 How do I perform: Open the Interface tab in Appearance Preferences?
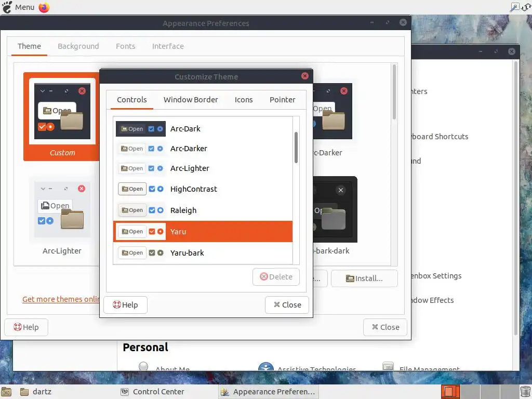coord(168,46)
